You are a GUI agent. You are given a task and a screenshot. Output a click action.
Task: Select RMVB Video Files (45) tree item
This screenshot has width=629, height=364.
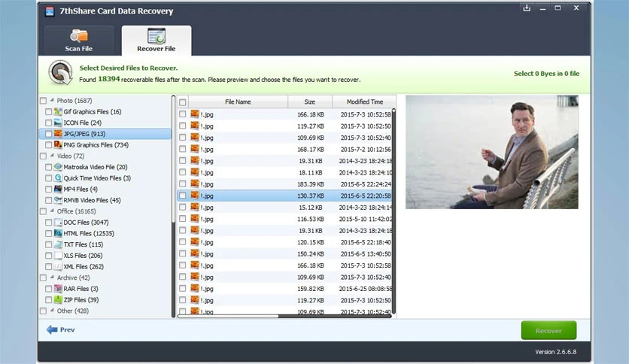(x=92, y=200)
